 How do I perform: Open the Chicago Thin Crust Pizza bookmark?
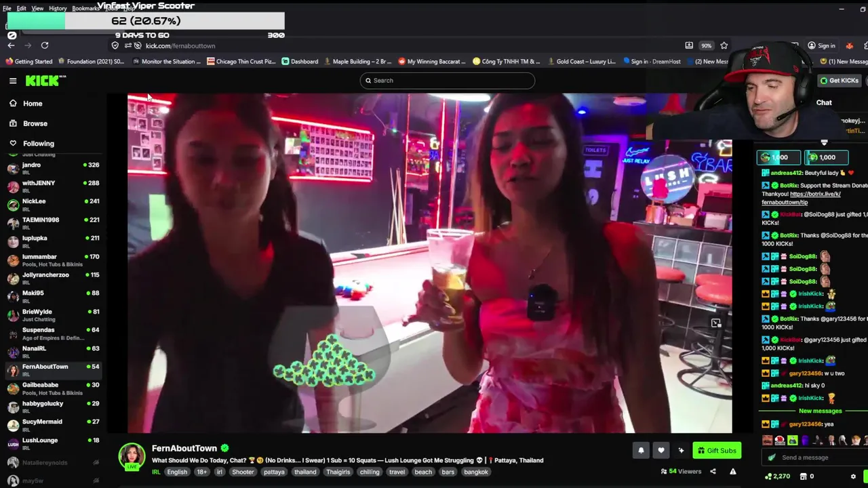coord(241,62)
